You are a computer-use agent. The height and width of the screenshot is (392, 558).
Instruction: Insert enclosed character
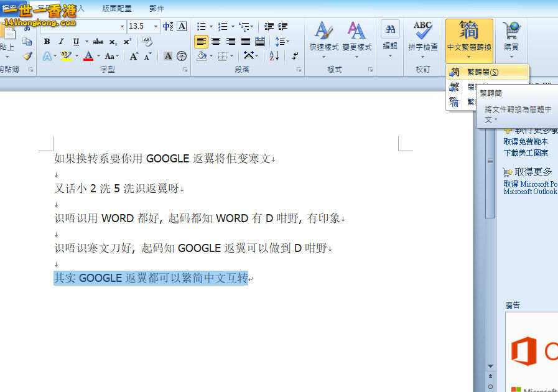[x=182, y=56]
